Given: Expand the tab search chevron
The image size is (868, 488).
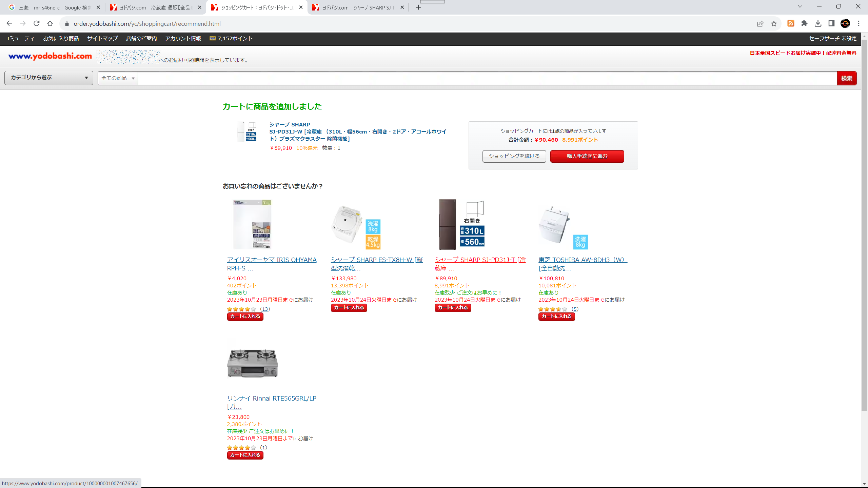Looking at the screenshot, I should tap(800, 6).
